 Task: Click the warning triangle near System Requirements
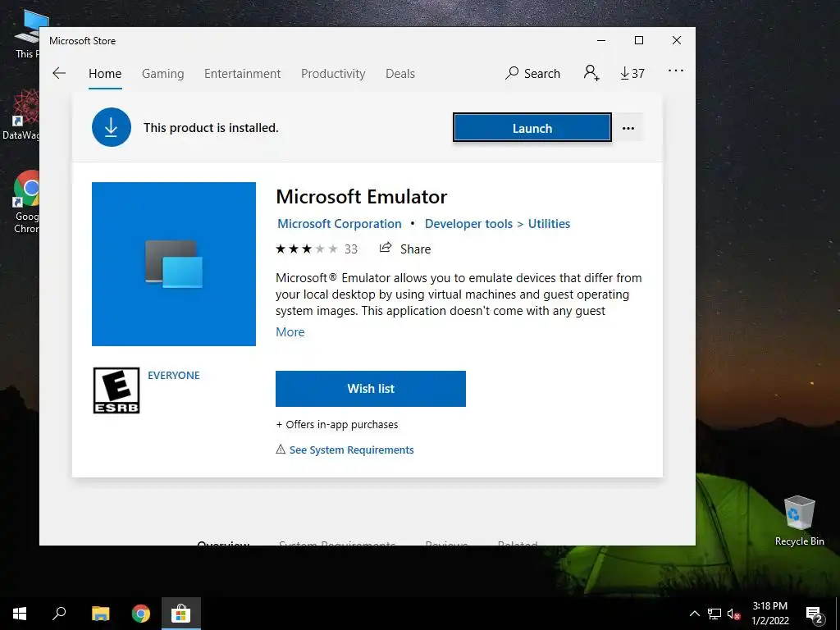pos(281,450)
